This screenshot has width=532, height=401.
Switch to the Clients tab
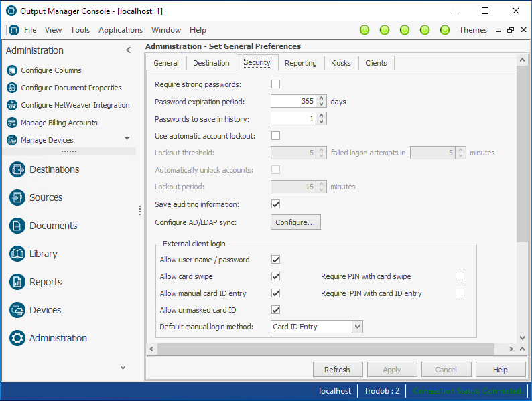(x=376, y=63)
